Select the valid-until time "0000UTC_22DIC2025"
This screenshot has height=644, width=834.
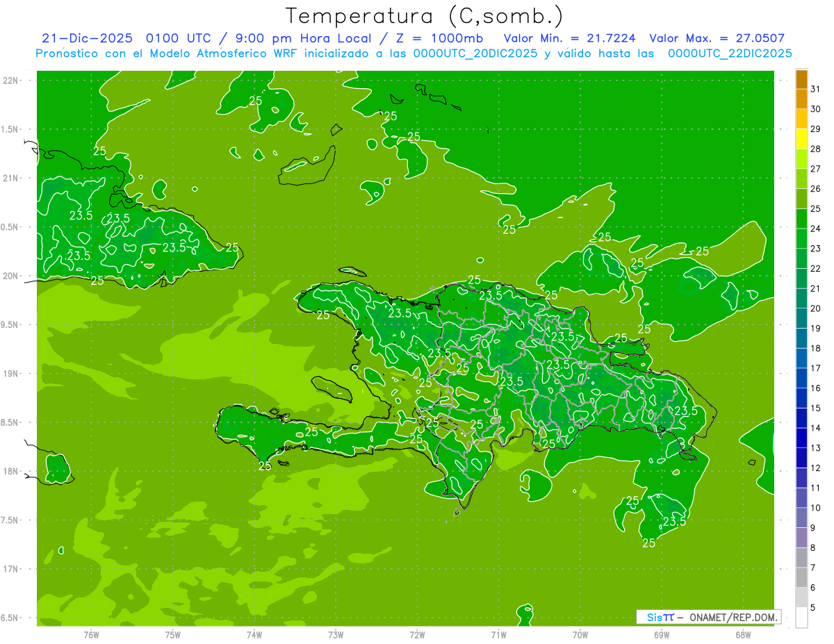[x=730, y=53]
